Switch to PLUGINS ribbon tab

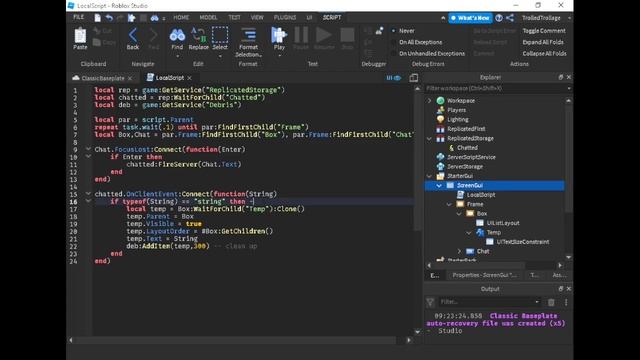click(x=285, y=17)
